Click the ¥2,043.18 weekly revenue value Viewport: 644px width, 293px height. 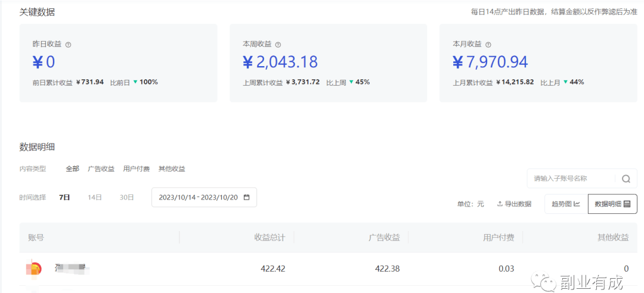(280, 62)
